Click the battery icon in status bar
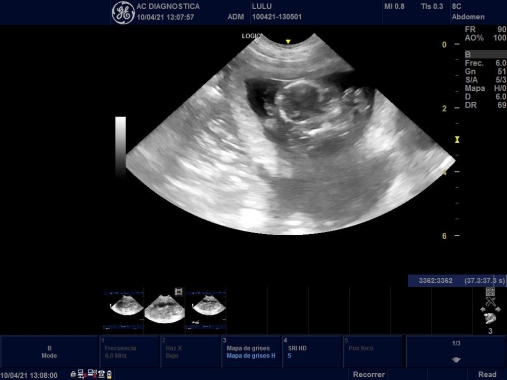Image resolution: width=507 pixels, height=380 pixels. click(x=109, y=374)
